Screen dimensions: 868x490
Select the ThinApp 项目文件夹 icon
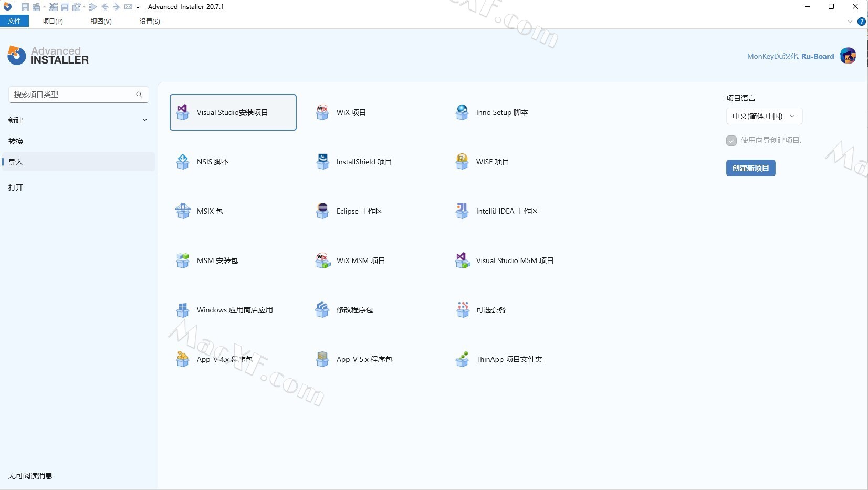coord(462,359)
